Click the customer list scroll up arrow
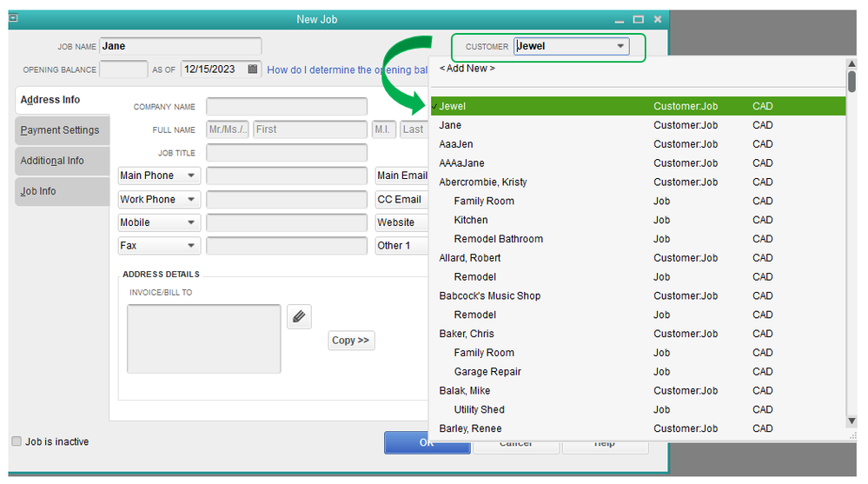 (852, 63)
